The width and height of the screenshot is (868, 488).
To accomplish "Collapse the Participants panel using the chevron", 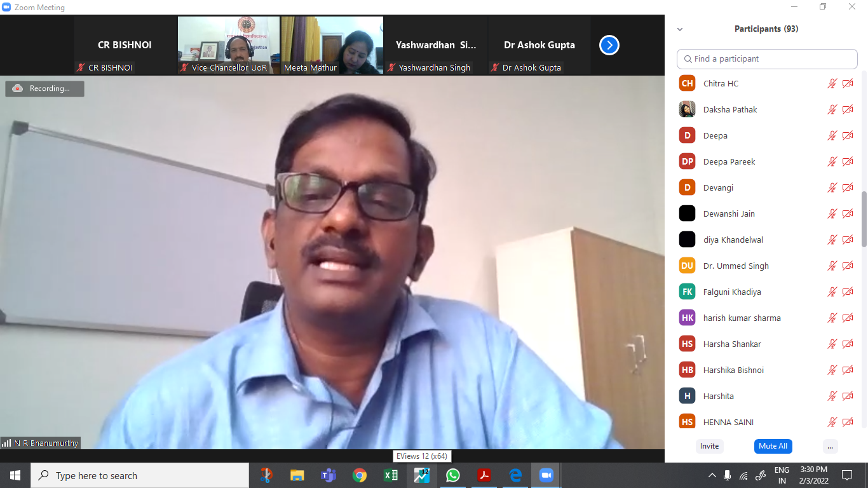I will click(x=680, y=29).
